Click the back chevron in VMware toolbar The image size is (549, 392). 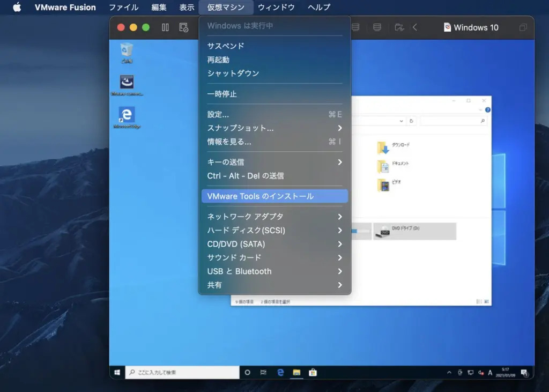tap(415, 27)
